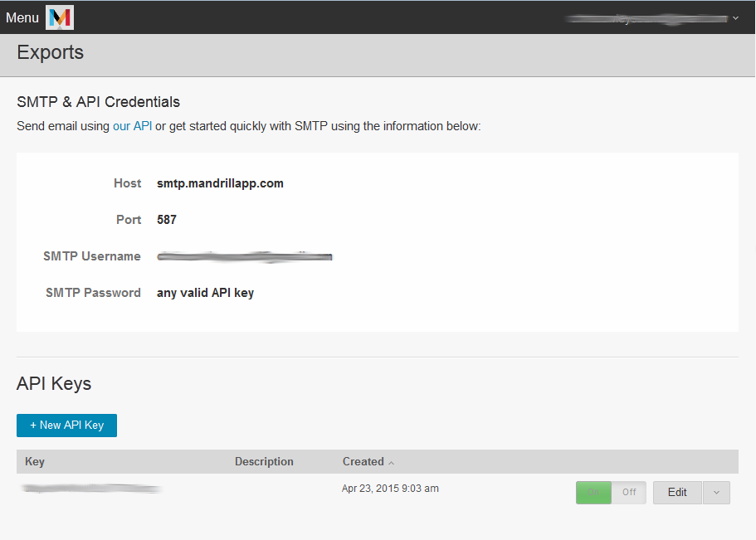Click the 'SMTP Password' label
Screen dimensions: 756x540
point(93,293)
